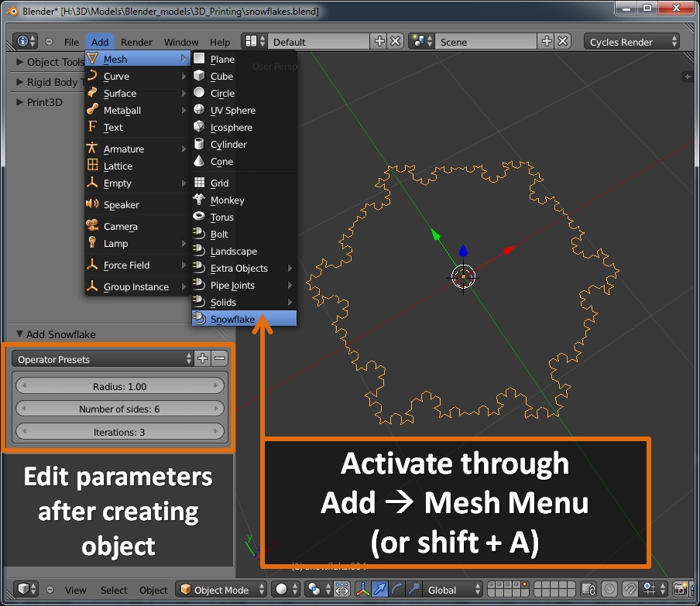Add a Plane mesh from the submenu
Image resolution: width=700 pixels, height=606 pixels.
[244, 59]
